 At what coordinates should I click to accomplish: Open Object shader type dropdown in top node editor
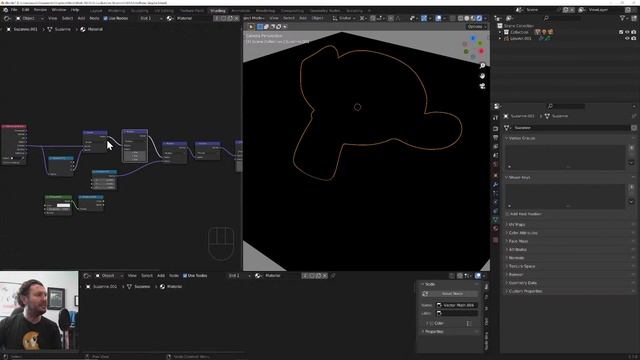pyautogui.click(x=29, y=18)
